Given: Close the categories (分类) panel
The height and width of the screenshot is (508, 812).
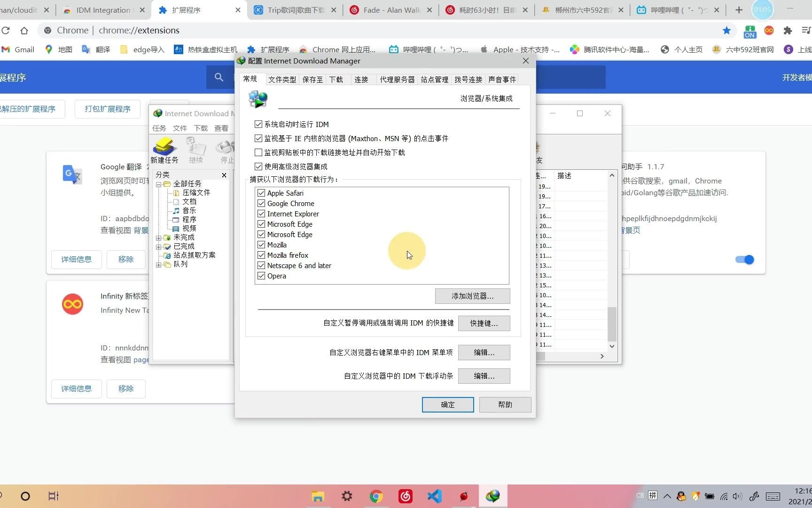Looking at the screenshot, I should pos(224,175).
